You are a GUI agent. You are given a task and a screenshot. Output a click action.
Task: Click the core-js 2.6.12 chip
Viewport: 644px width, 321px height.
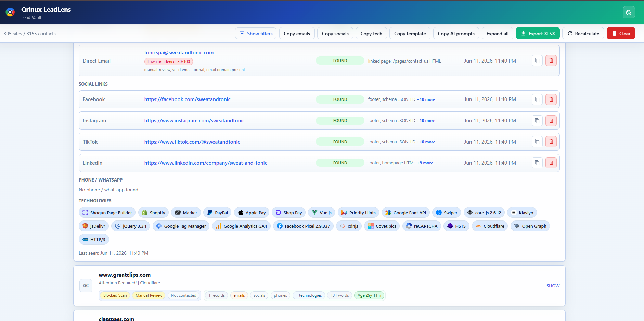pyautogui.click(x=484, y=213)
